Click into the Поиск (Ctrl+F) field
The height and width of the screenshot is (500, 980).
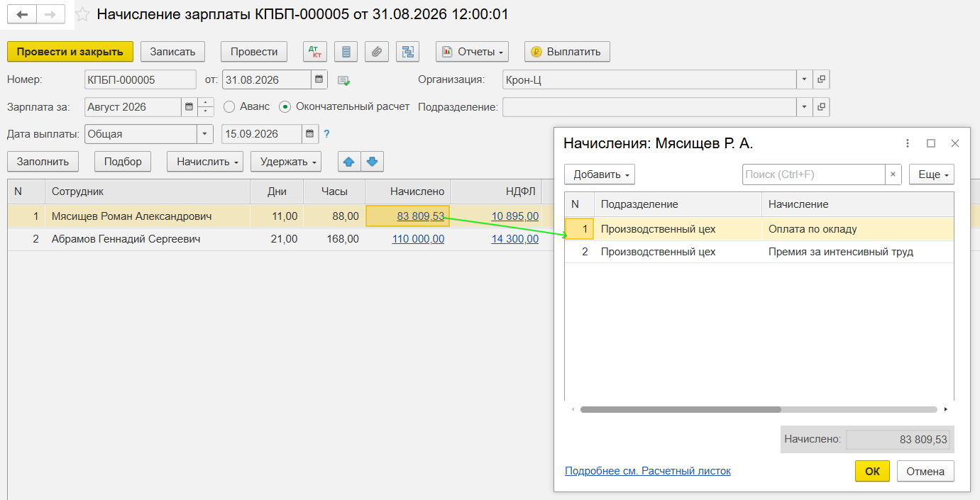click(x=814, y=174)
